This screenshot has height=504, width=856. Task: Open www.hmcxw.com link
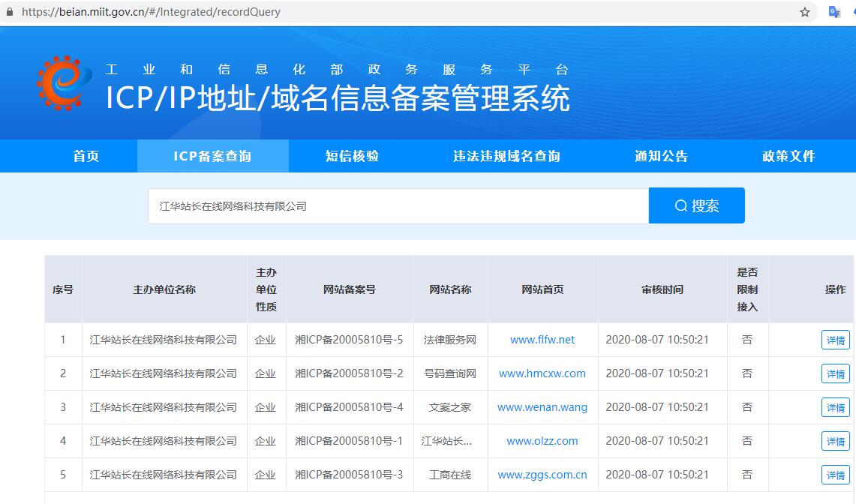(542, 373)
